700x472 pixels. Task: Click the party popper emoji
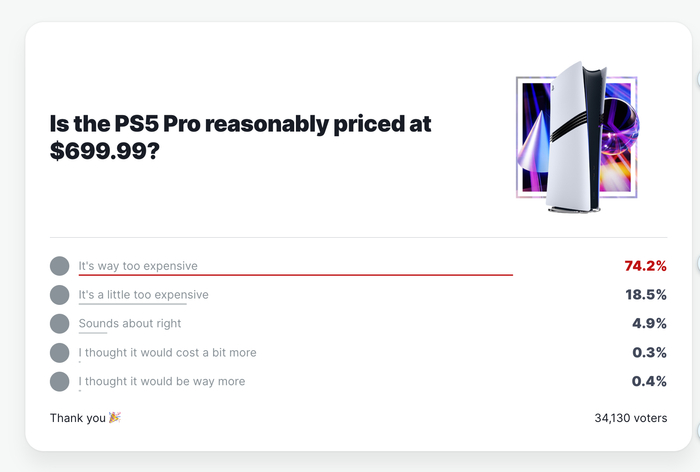click(x=114, y=418)
